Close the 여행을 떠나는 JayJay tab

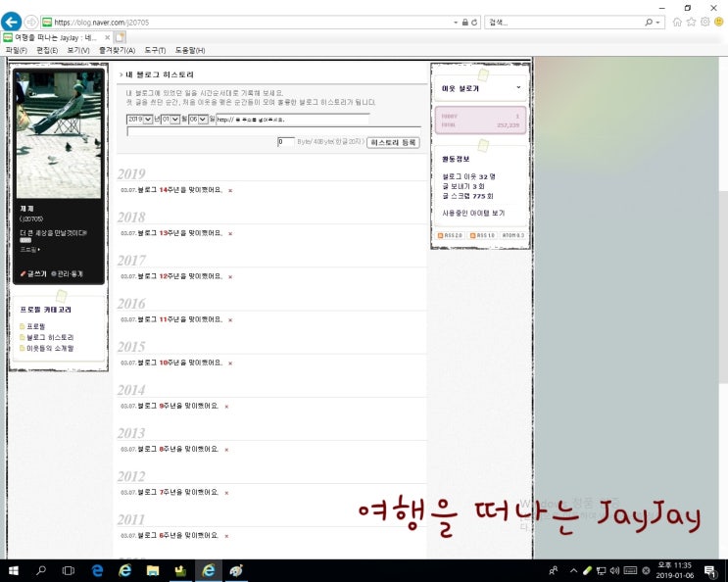click(x=107, y=37)
